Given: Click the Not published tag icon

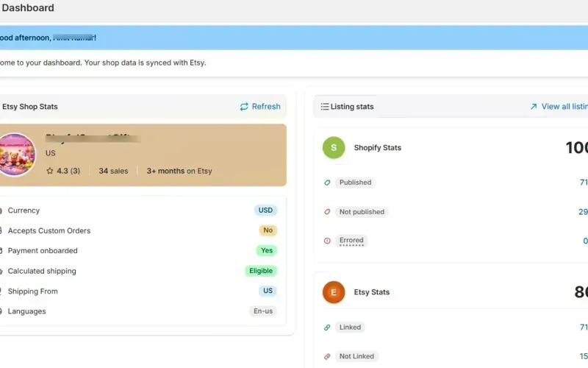Looking at the screenshot, I should (x=327, y=212).
